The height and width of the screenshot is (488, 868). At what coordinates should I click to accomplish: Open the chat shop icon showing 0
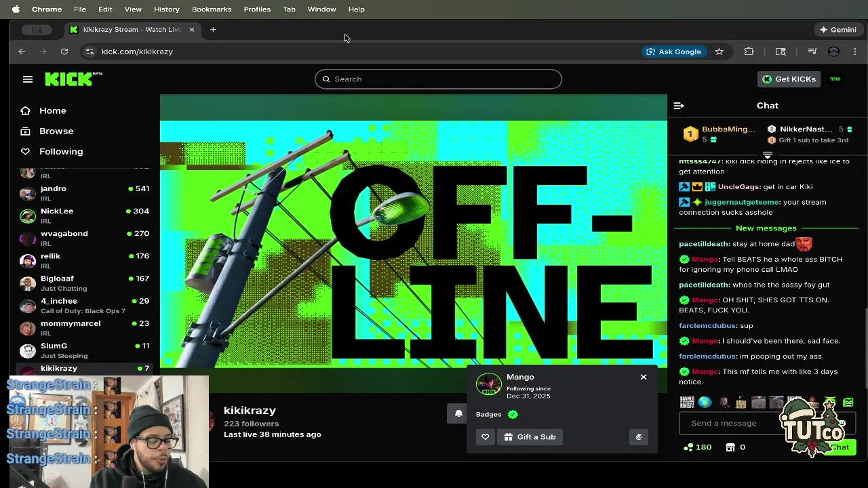(730, 447)
